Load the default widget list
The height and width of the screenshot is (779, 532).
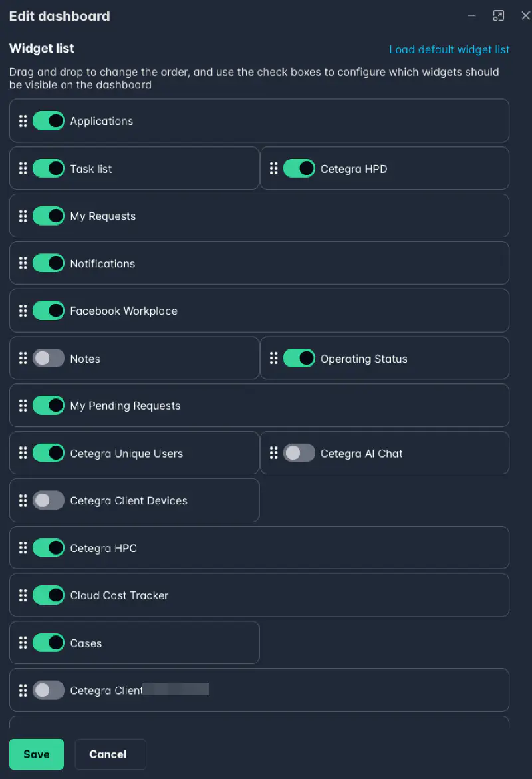pyautogui.click(x=449, y=49)
